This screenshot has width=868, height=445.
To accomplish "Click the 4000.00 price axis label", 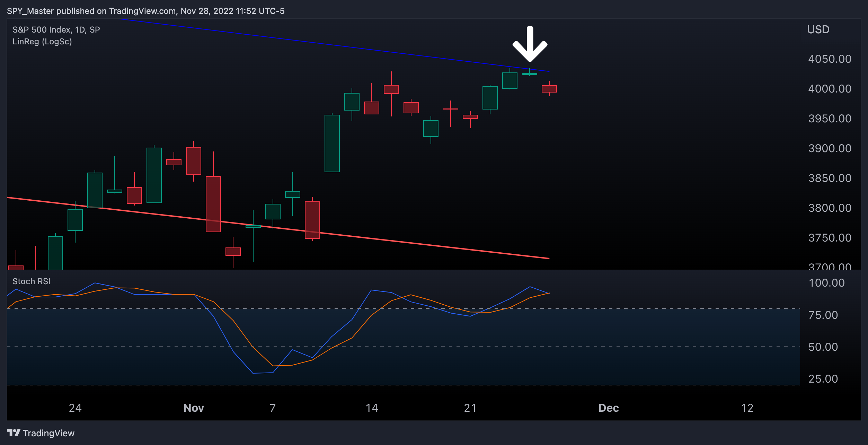I will 830,89.
